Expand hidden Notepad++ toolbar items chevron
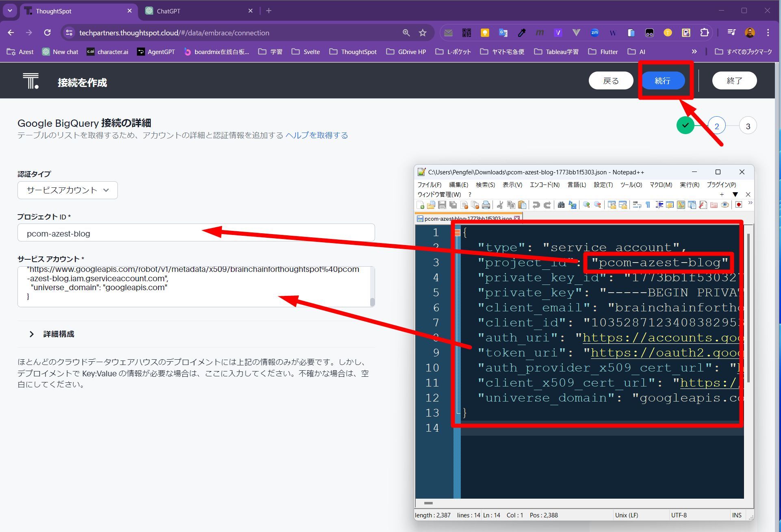Screen dimensions: 781x532 750,203
